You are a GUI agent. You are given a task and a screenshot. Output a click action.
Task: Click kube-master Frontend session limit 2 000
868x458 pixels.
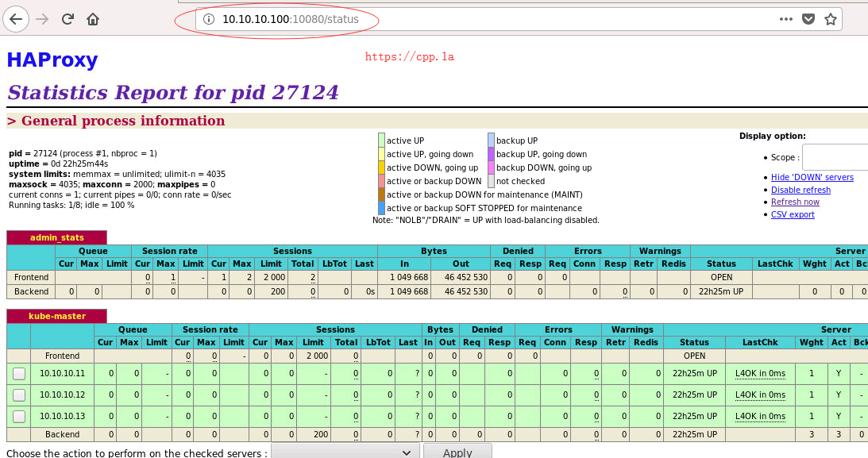point(313,356)
